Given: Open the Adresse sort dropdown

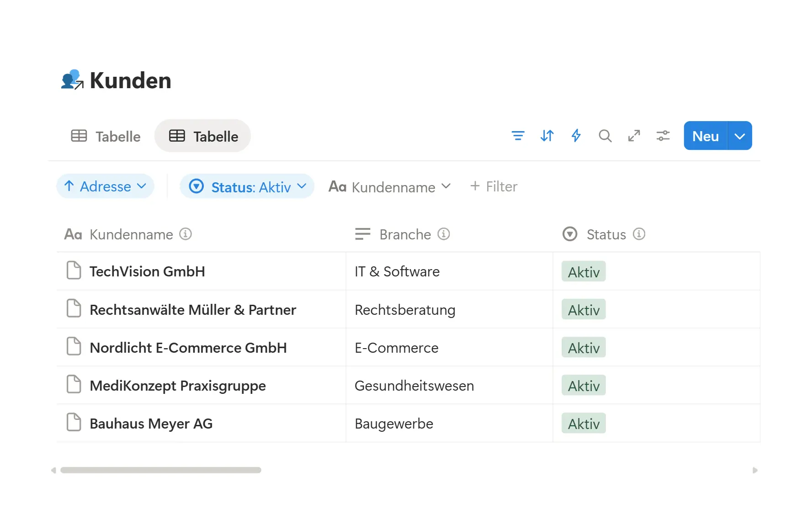Looking at the screenshot, I should (x=105, y=186).
